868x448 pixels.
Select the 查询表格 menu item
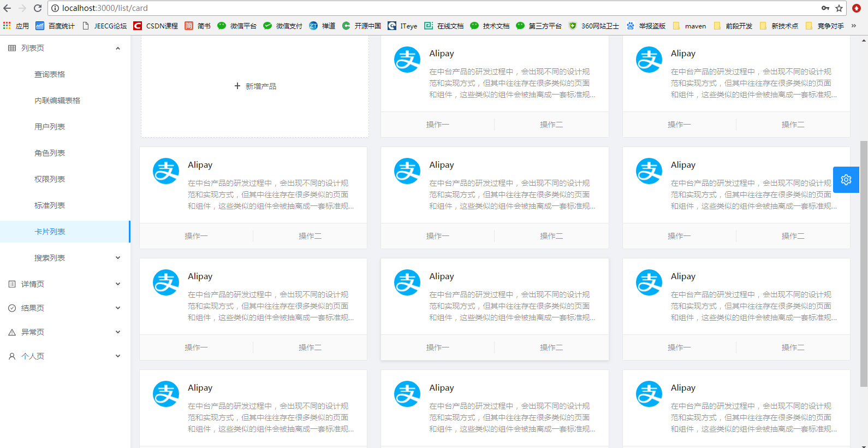tap(65, 74)
